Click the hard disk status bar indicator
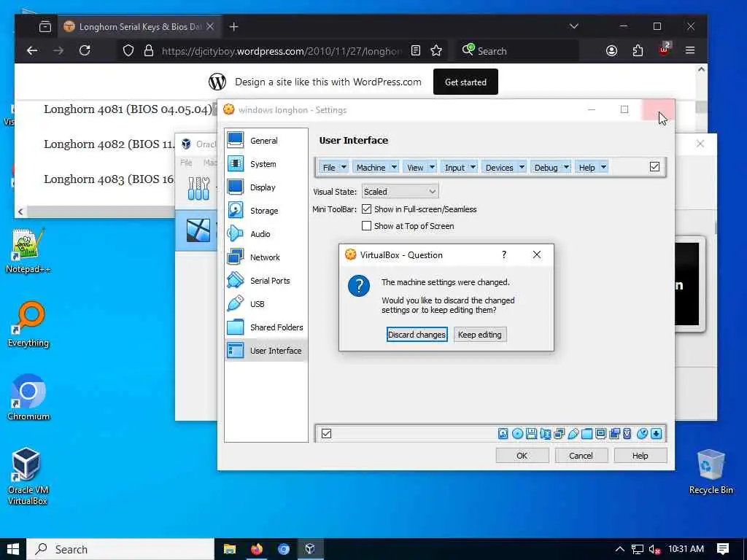 click(503, 433)
